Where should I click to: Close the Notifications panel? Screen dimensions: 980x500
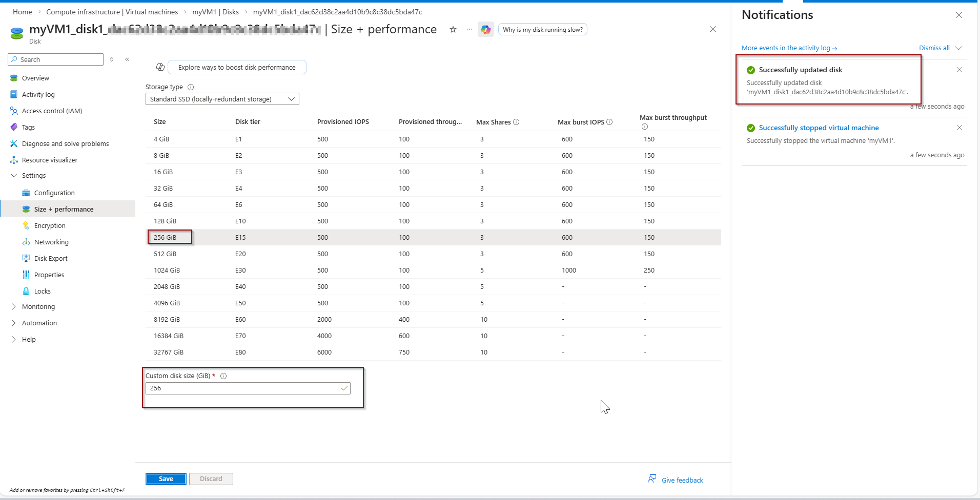[x=959, y=15]
